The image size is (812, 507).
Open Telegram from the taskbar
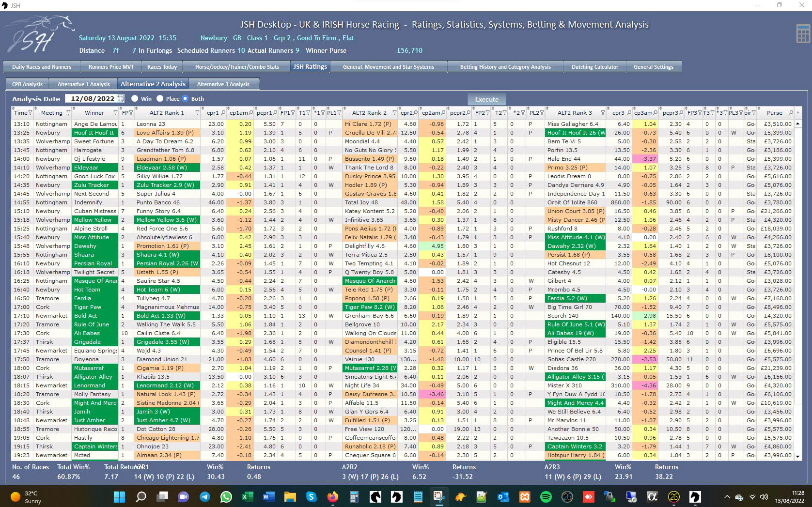point(205,497)
